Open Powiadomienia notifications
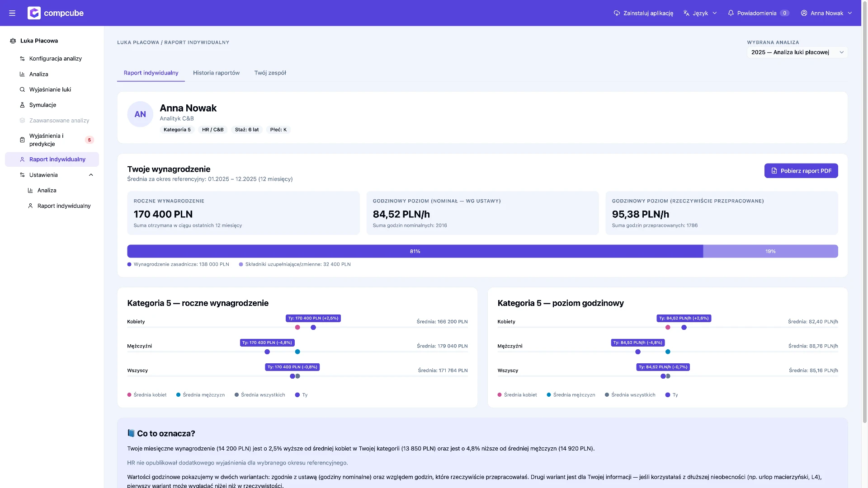 (x=759, y=13)
